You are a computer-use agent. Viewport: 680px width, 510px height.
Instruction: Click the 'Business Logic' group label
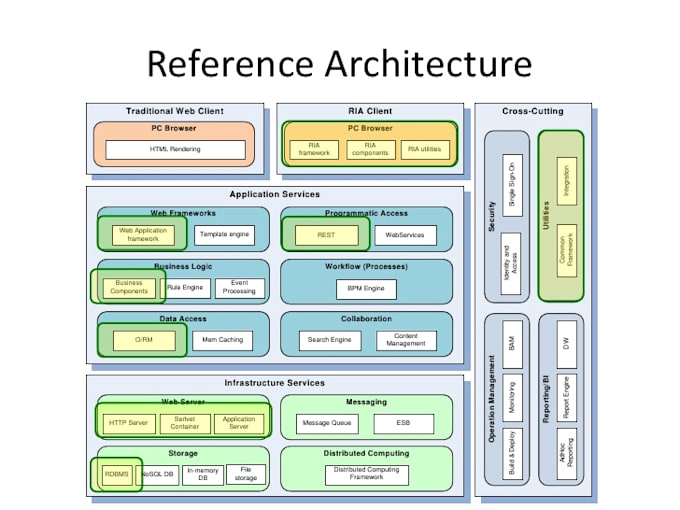pyautogui.click(x=183, y=266)
